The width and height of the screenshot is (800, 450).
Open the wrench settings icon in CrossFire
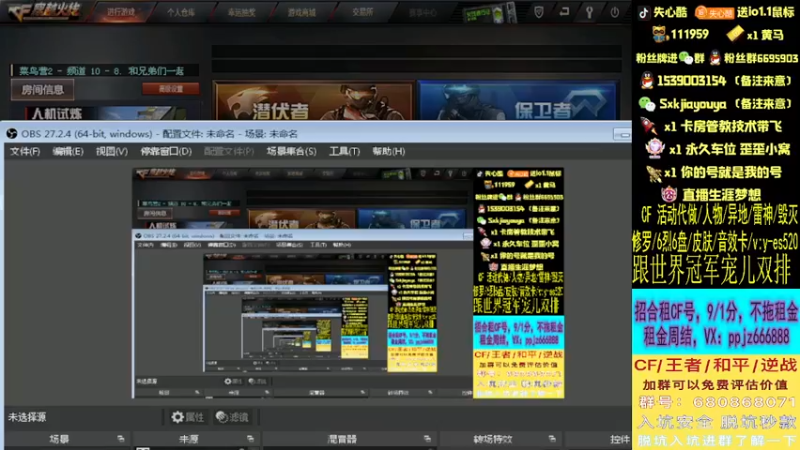(589, 12)
